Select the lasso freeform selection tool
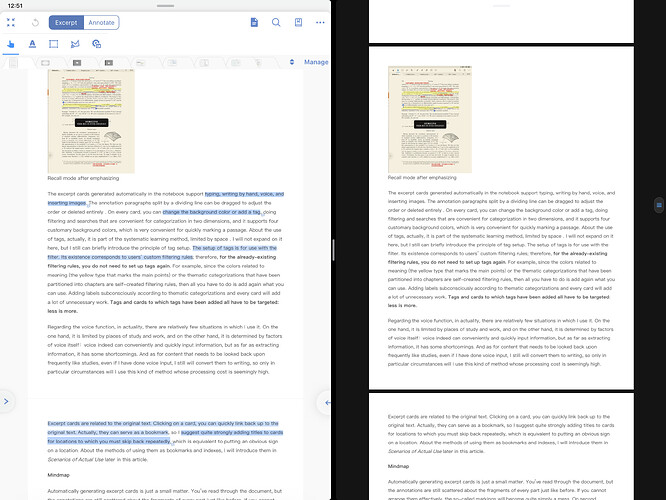The width and height of the screenshot is (666, 500). click(x=75, y=44)
